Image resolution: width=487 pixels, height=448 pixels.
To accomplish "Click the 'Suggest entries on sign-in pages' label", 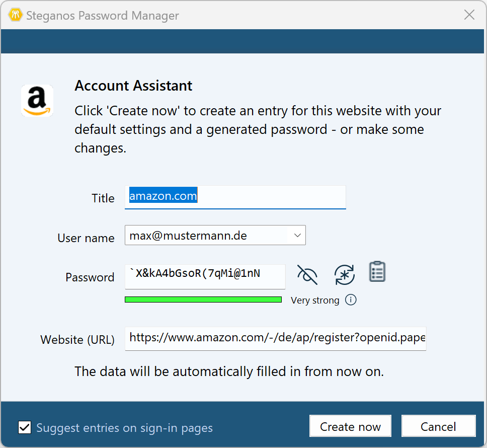I will (x=124, y=428).
